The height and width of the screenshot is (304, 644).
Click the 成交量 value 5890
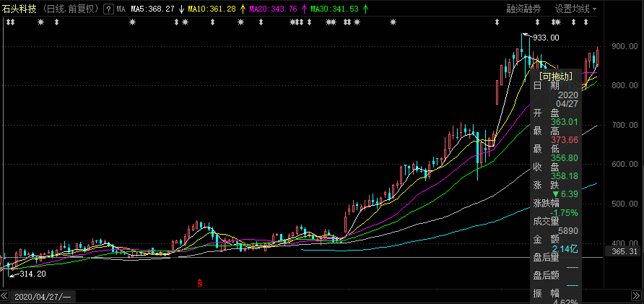coord(568,231)
